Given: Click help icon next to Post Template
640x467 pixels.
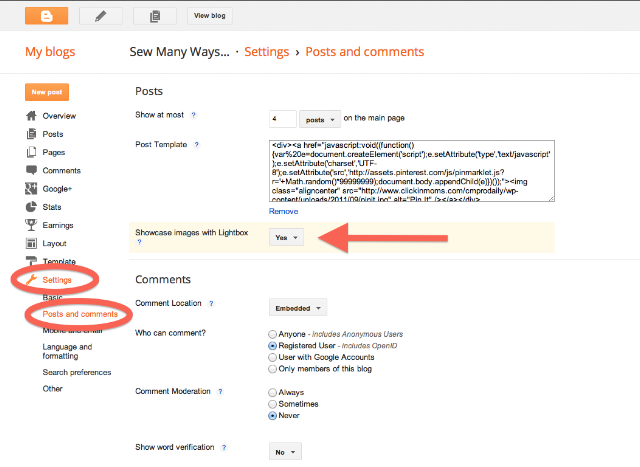Looking at the screenshot, I should pos(197,145).
